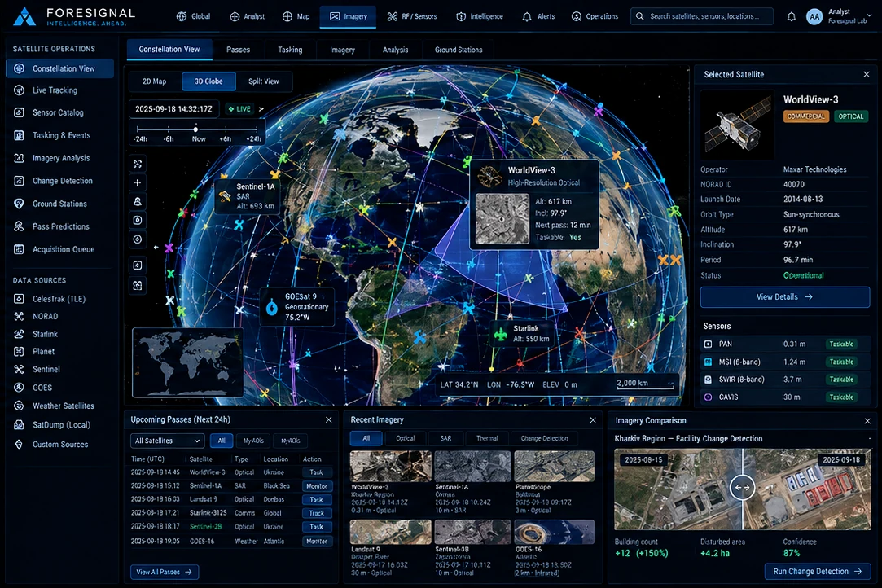Click the GOESat 9 callout icon
Screen dimensions: 882x588
point(272,307)
